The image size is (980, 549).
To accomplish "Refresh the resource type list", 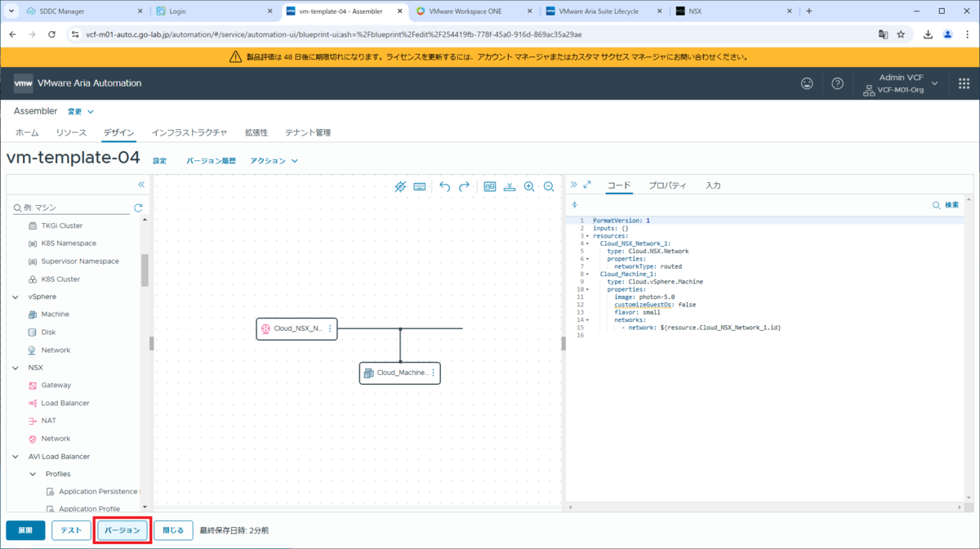I will coord(138,208).
